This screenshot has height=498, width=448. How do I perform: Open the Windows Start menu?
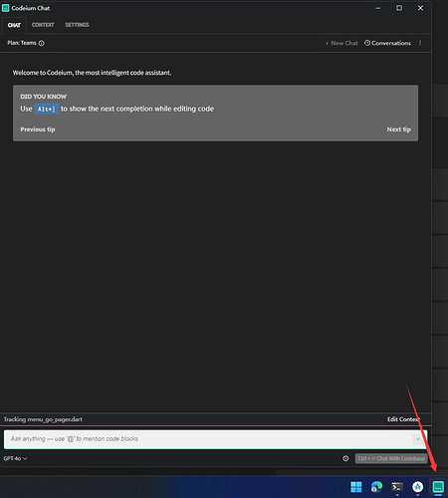click(356, 487)
